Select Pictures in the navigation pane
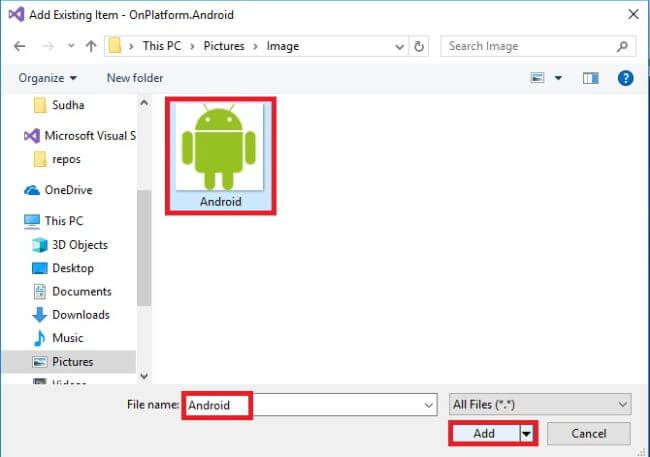The image size is (650, 457). coord(69,362)
